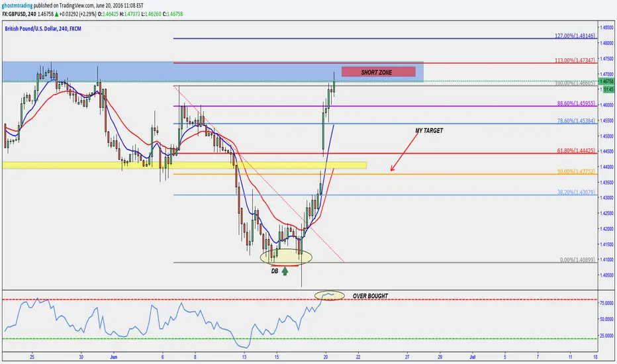617x364 pixels.
Task: Click date axis label 27
Action: (407, 357)
